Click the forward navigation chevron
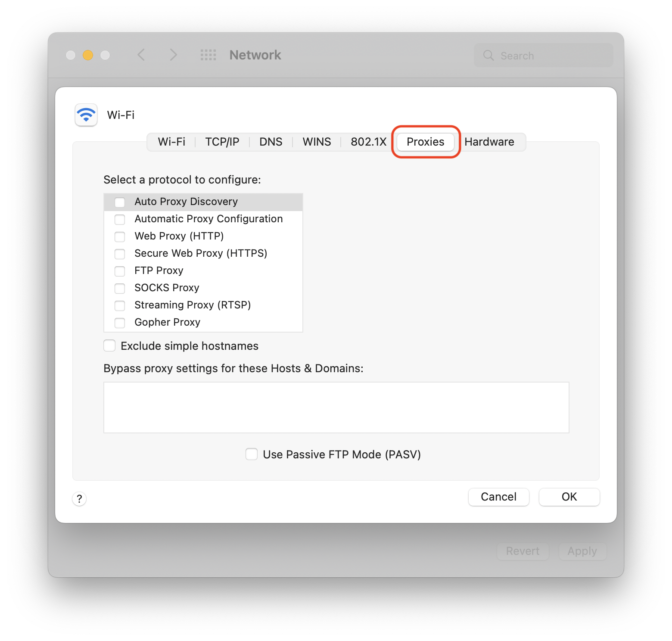The image size is (672, 641). pos(173,55)
